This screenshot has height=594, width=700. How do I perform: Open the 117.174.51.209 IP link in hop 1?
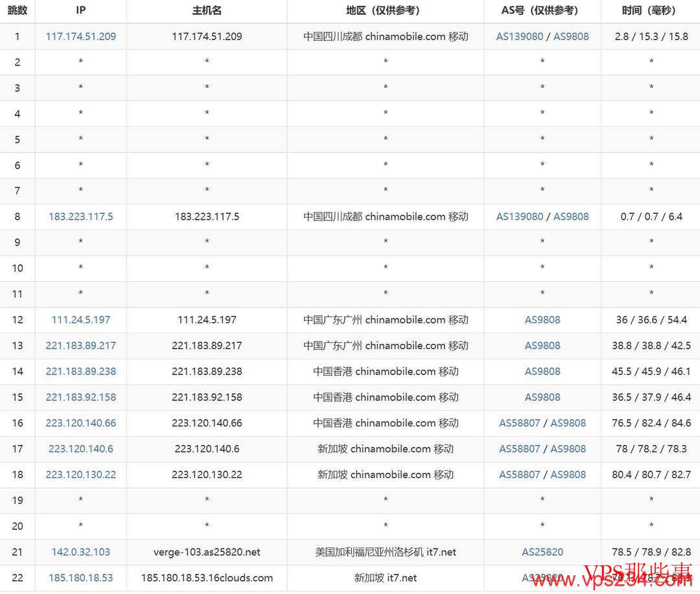pos(81,36)
